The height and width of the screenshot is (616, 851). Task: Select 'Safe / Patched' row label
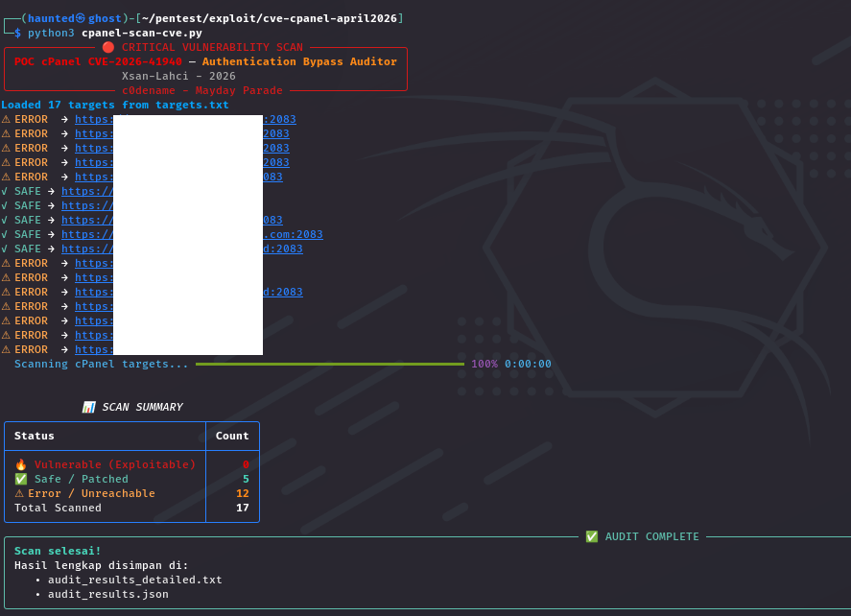(x=82, y=479)
